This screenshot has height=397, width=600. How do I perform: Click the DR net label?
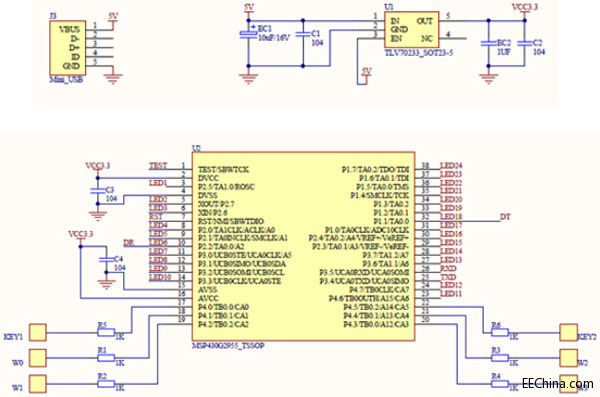[129, 243]
